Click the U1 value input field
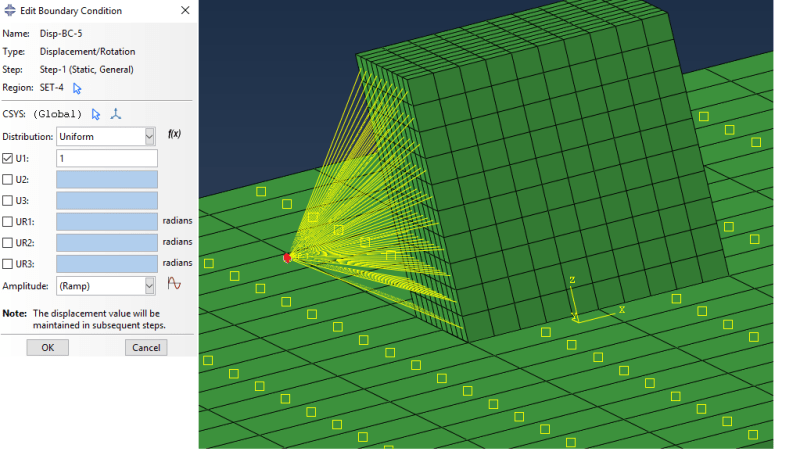The width and height of the screenshot is (800, 473). click(x=107, y=158)
